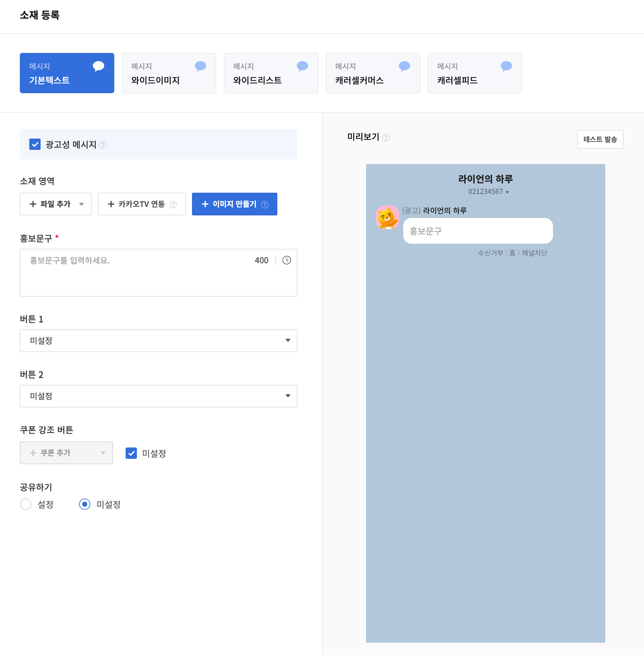Open help icon on 이미지 만들기 button
Image resolution: width=644 pixels, height=655 pixels.
coord(265,204)
